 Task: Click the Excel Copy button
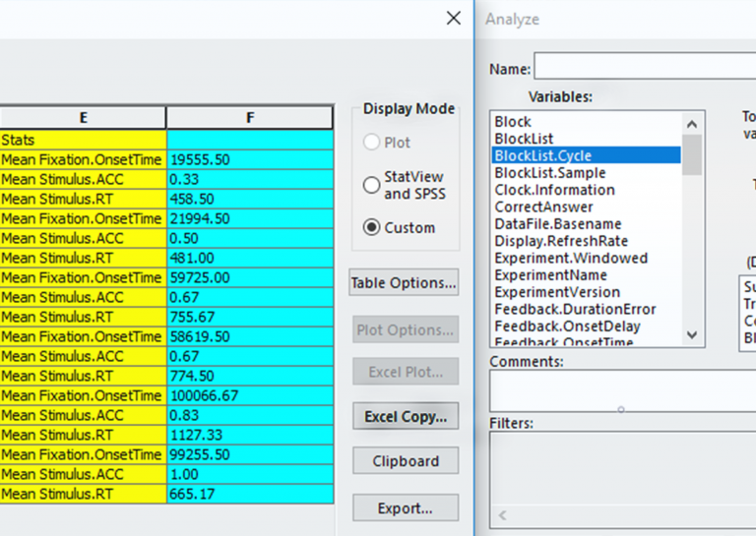point(405,417)
